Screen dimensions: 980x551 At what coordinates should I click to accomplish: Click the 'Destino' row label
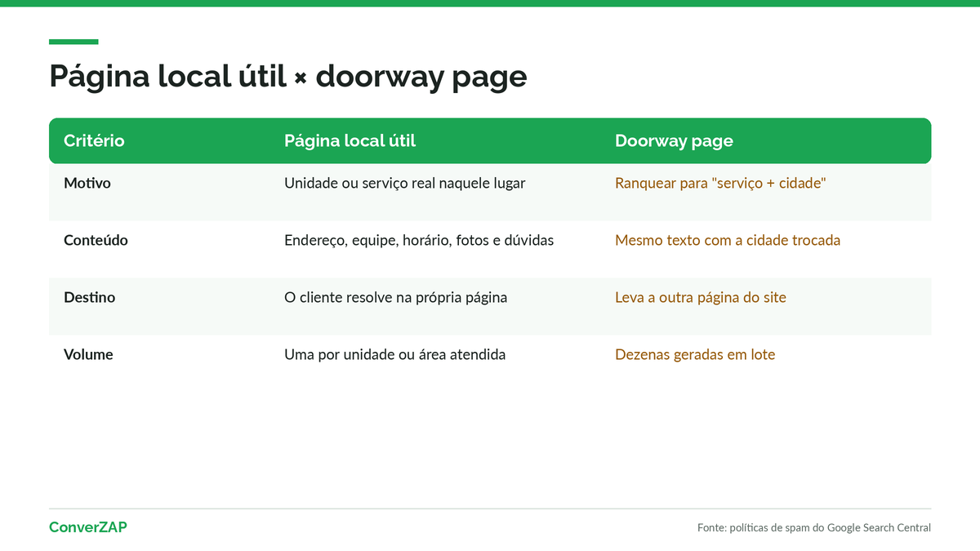point(89,297)
